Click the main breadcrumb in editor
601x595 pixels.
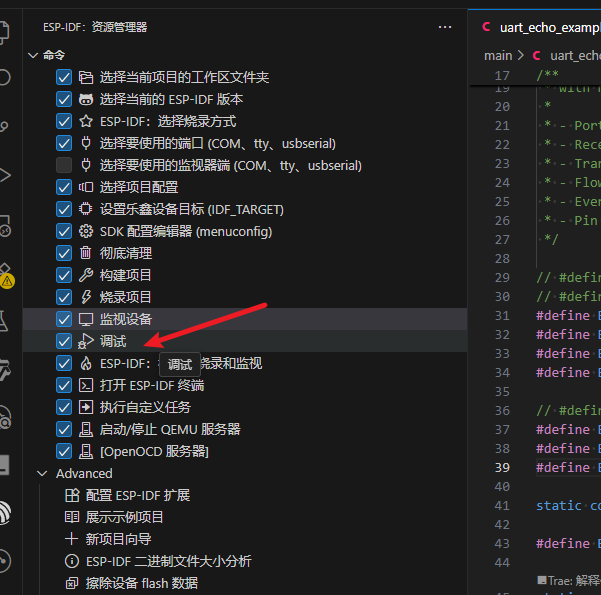pyautogui.click(x=498, y=56)
